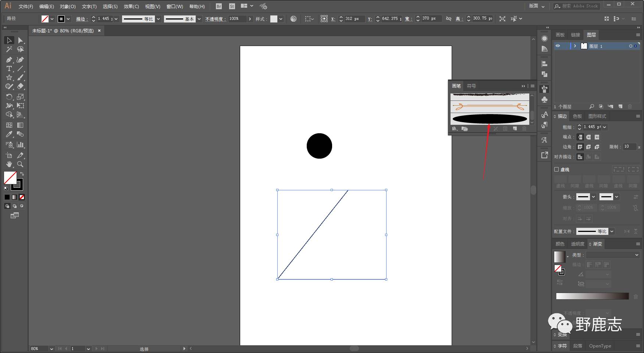Switch to the 符号 panel tab
The image size is (644, 353).
tap(471, 86)
